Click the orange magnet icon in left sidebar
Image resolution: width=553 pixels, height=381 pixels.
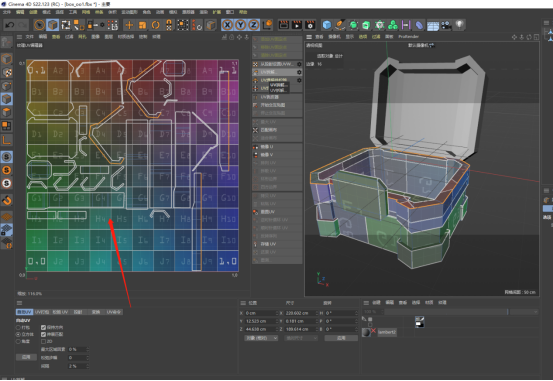click(7, 201)
